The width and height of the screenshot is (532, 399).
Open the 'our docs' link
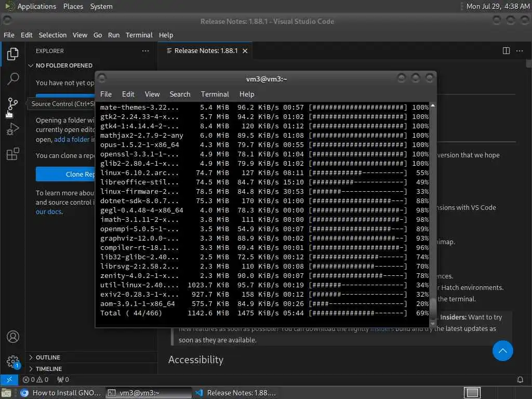(49, 212)
